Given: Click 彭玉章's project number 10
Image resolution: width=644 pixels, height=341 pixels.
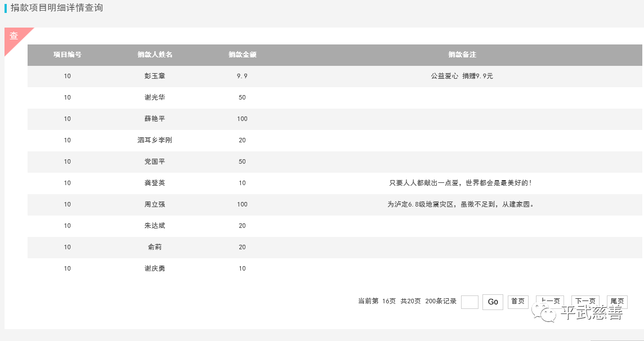Looking at the screenshot, I should tap(68, 76).
